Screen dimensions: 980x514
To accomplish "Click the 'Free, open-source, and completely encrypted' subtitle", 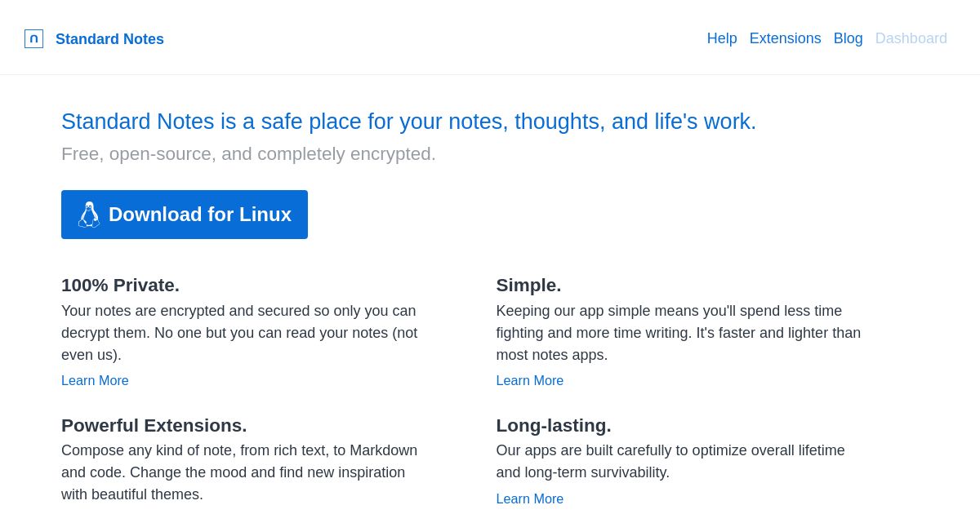I will [x=248, y=154].
